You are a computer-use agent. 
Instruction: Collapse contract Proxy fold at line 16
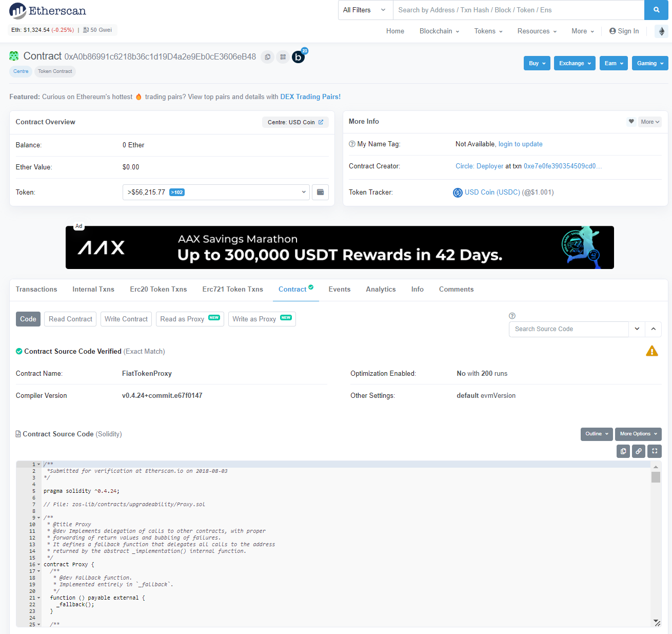tap(38, 565)
